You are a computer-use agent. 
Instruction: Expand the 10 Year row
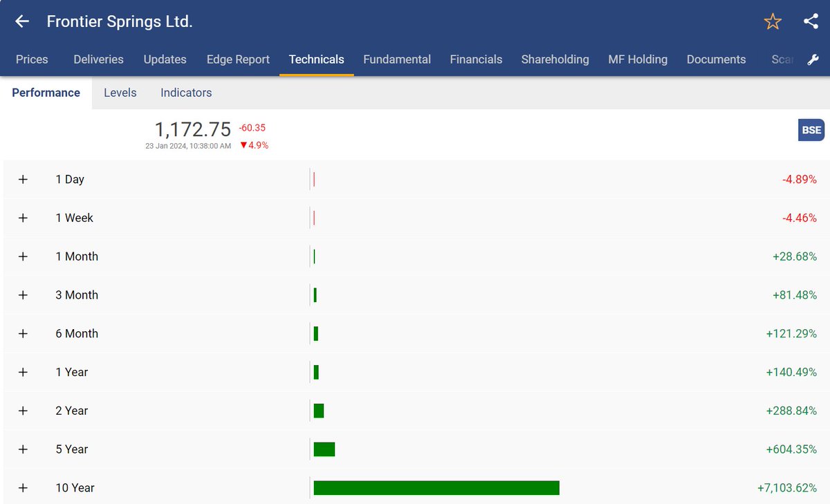[x=23, y=488]
